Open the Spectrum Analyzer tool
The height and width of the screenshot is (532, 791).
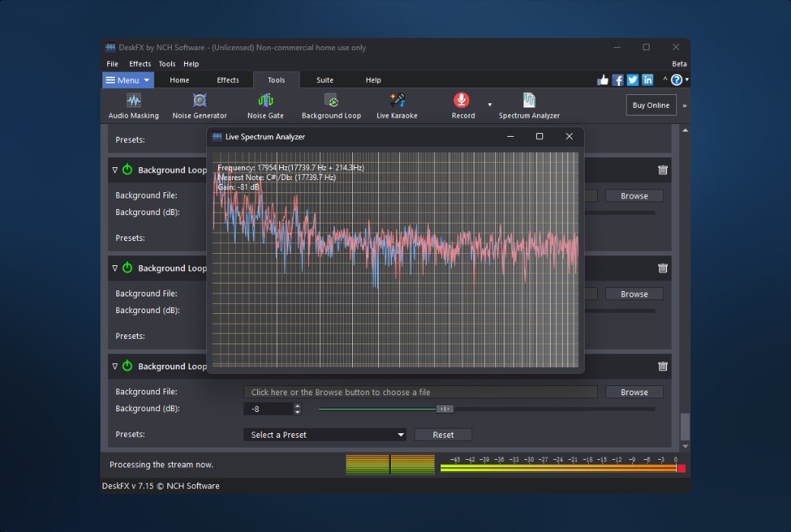point(529,106)
